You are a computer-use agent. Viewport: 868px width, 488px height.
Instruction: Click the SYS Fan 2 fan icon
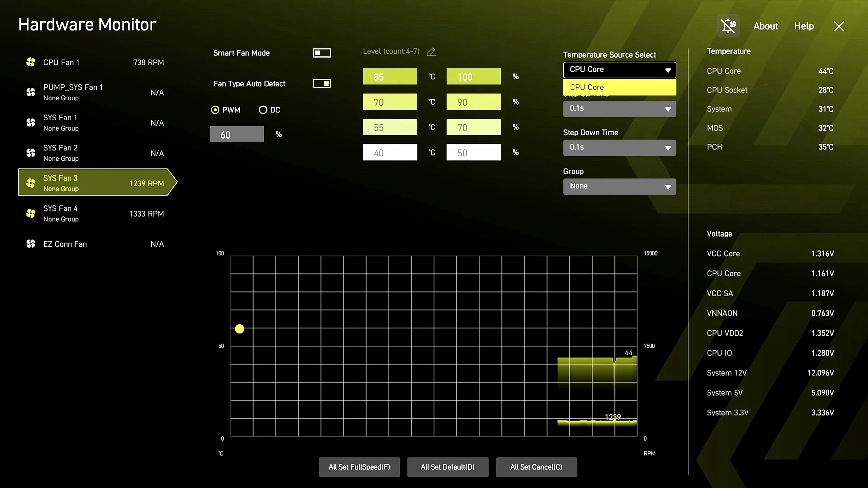(31, 153)
